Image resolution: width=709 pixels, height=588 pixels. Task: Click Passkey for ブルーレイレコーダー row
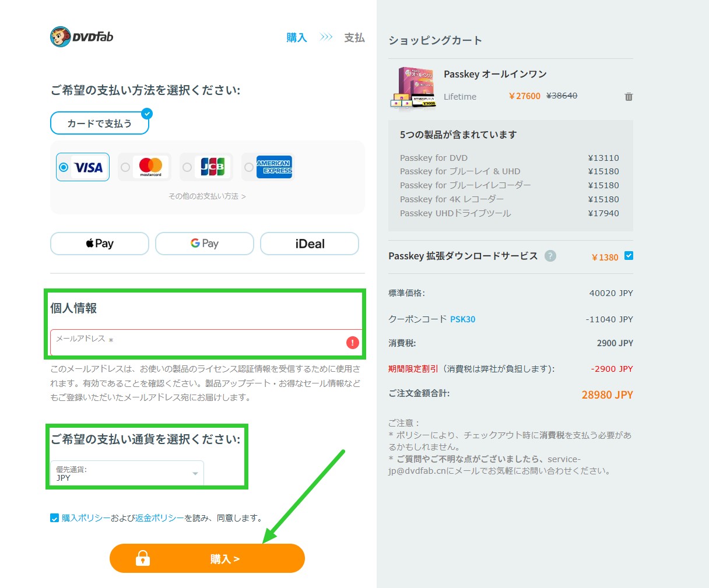click(510, 185)
